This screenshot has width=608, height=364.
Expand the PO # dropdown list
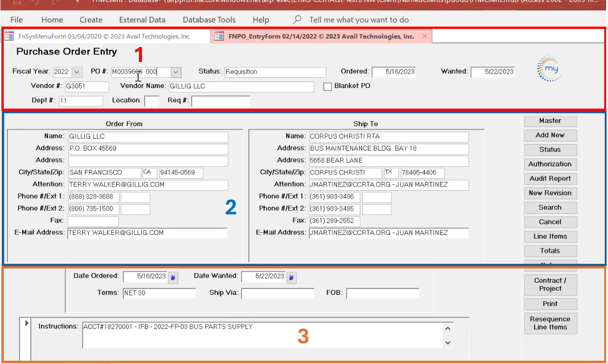click(x=175, y=72)
